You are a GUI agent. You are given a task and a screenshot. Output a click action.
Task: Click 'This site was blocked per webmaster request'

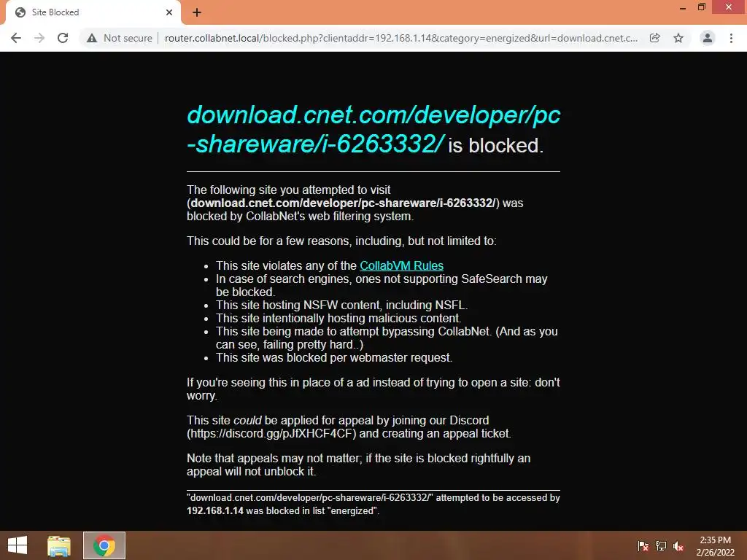point(334,357)
